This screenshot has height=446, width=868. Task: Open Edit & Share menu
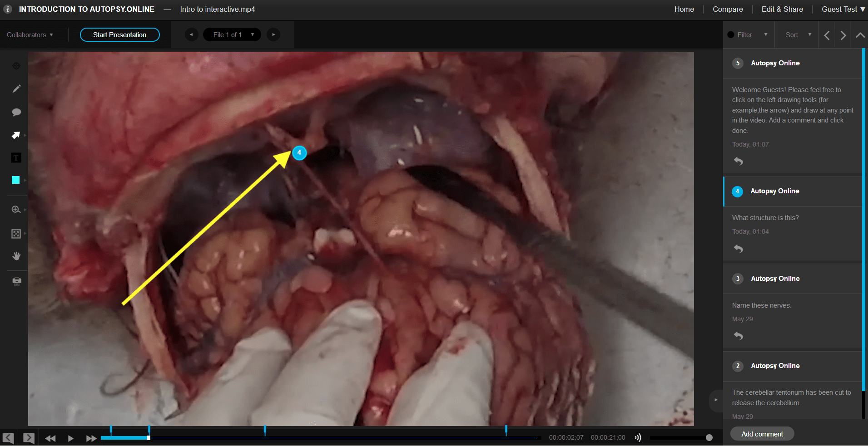click(782, 9)
